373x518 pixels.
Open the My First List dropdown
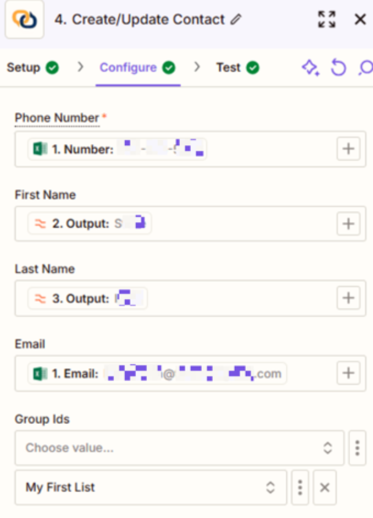pyautogui.click(x=151, y=487)
